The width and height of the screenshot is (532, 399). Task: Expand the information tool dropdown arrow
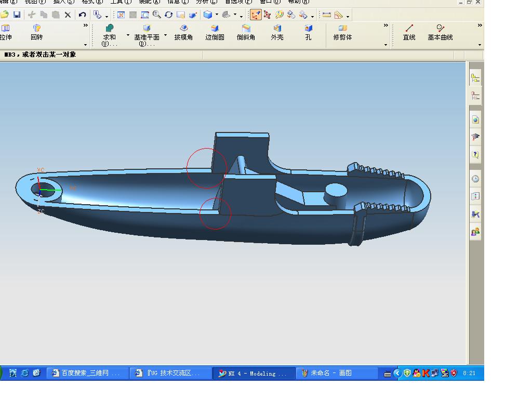[x=107, y=16]
